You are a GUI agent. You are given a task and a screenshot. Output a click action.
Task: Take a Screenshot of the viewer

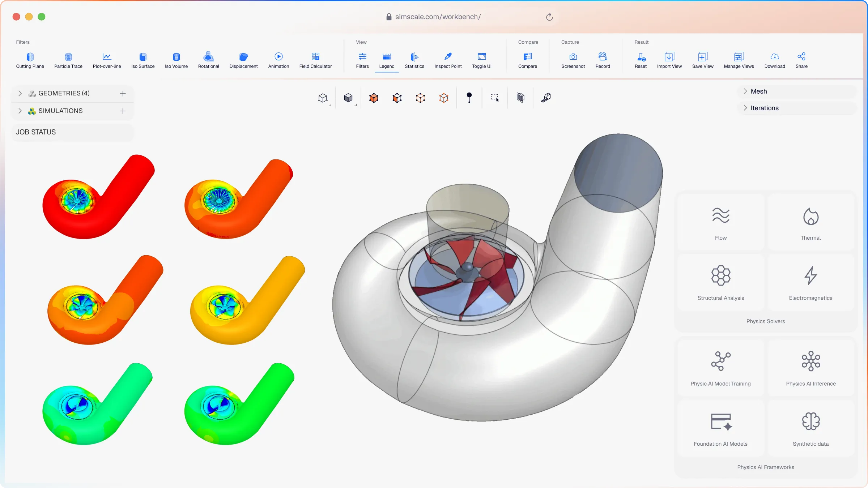point(573,60)
